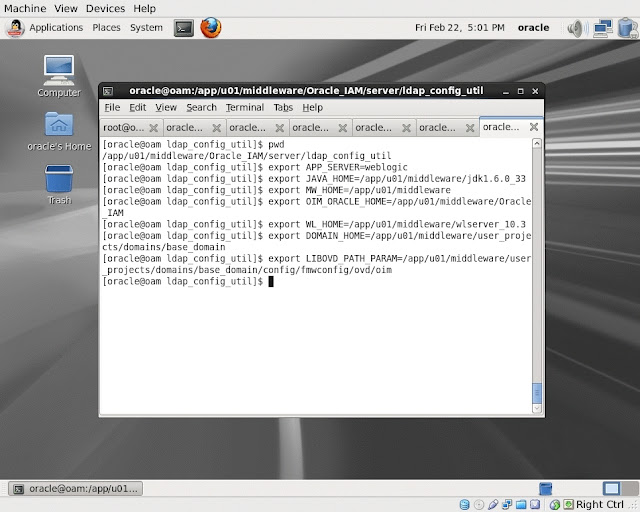Expand the GNOME Applications menu
640x512 pixels.
coord(56,28)
